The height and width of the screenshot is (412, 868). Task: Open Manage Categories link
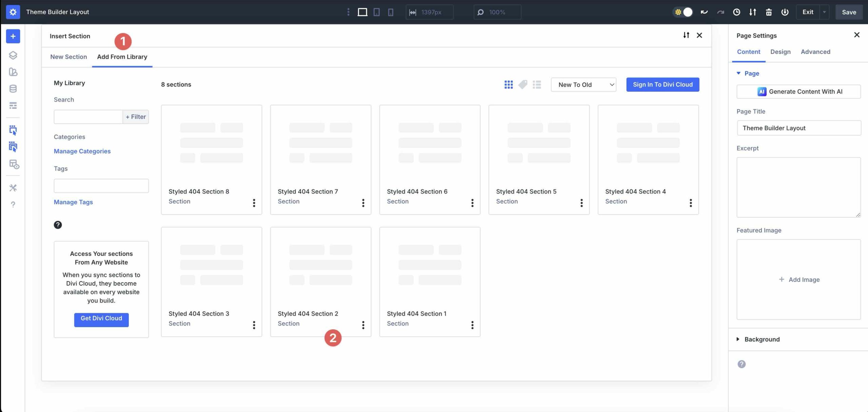[x=82, y=151]
